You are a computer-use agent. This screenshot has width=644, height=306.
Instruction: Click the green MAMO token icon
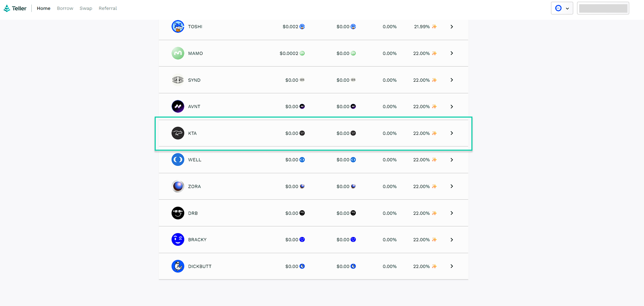[178, 53]
